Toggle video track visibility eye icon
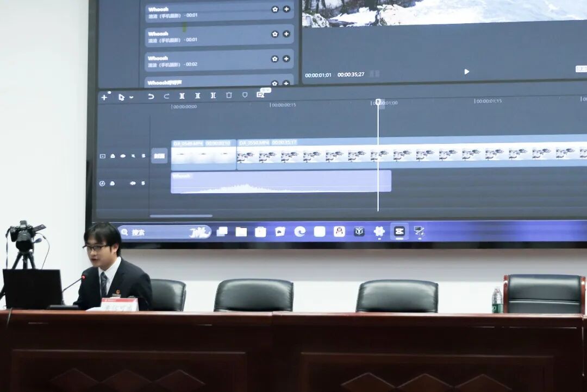Viewport: 587px width, 392px height. pos(123,156)
